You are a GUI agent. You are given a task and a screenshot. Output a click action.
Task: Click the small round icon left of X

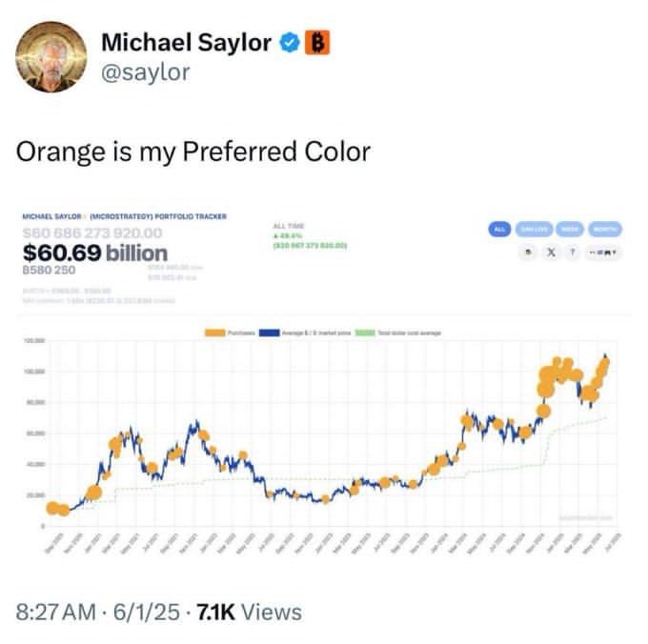pos(528,252)
